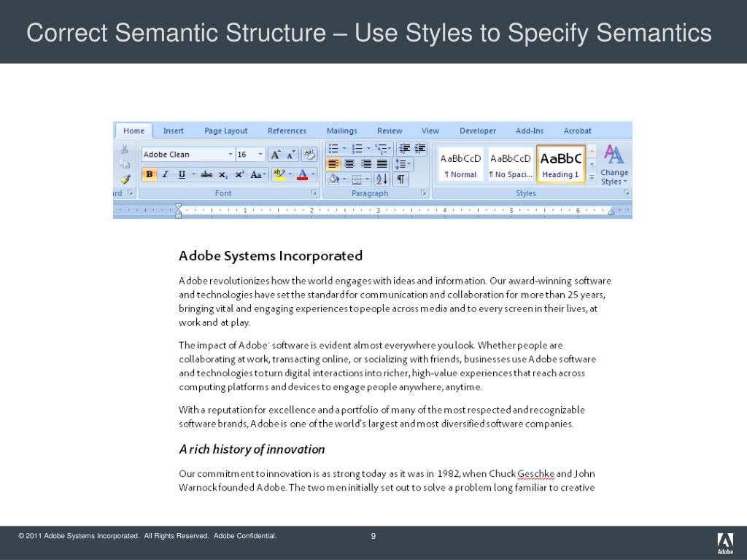This screenshot has width=747, height=560.
Task: Click the Change Case Aa button
Action: coord(258,175)
